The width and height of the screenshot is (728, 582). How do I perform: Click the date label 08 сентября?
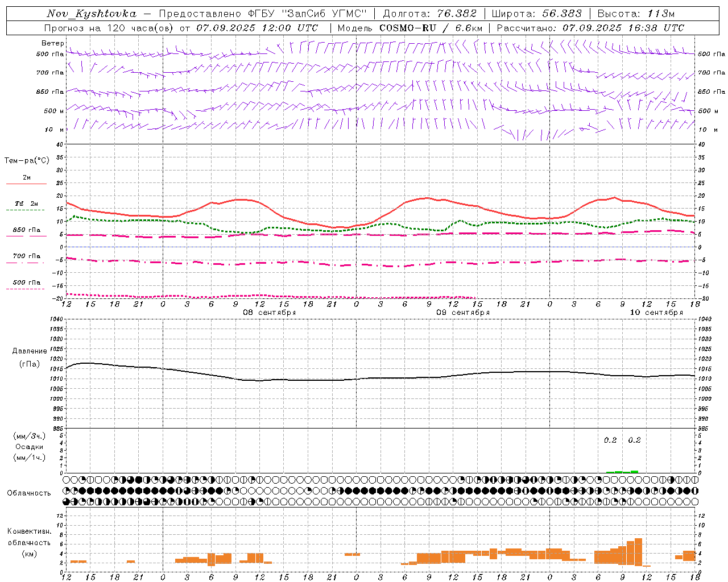coord(270,313)
